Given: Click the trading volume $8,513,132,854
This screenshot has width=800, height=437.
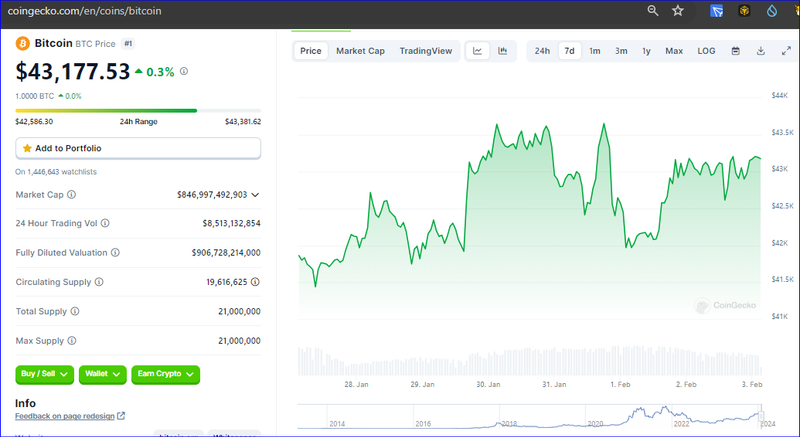Looking at the screenshot, I should pyautogui.click(x=232, y=223).
